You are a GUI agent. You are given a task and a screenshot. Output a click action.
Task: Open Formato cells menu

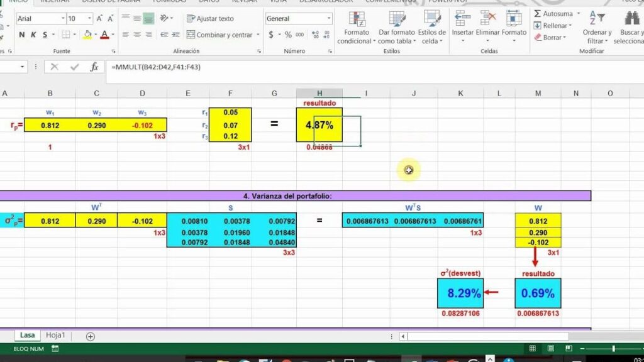coord(514,28)
